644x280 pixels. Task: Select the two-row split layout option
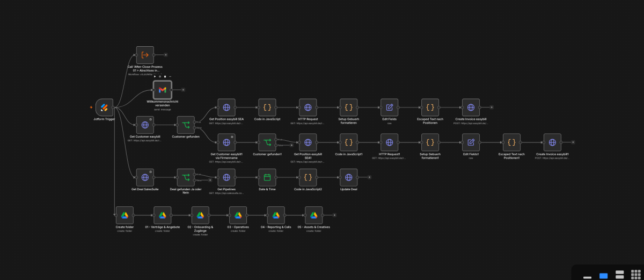pyautogui.click(x=620, y=275)
